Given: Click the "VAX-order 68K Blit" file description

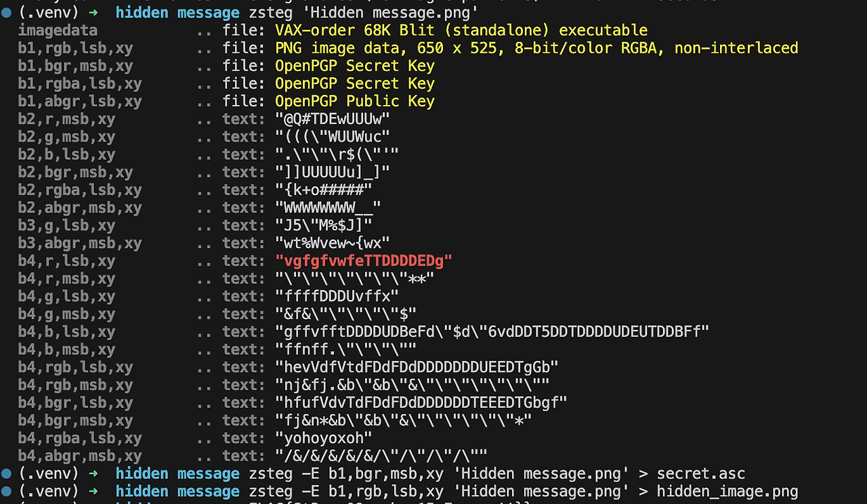Looking at the screenshot, I should click(355, 30).
